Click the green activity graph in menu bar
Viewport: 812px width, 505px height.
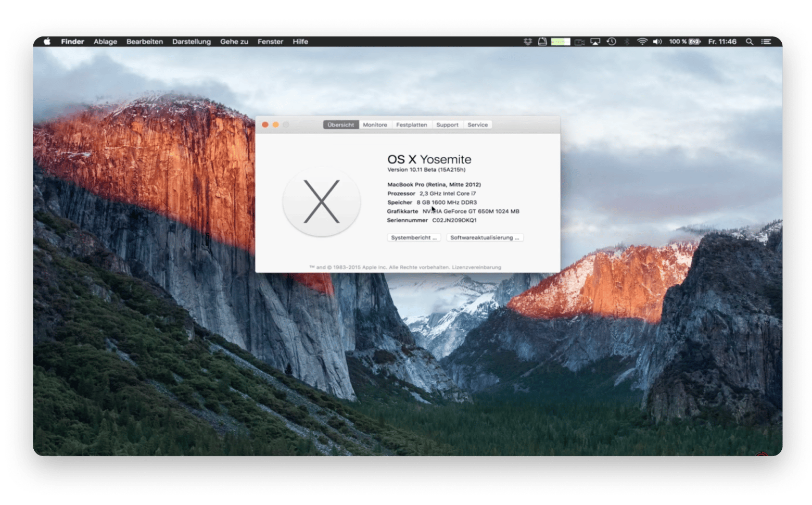click(561, 42)
